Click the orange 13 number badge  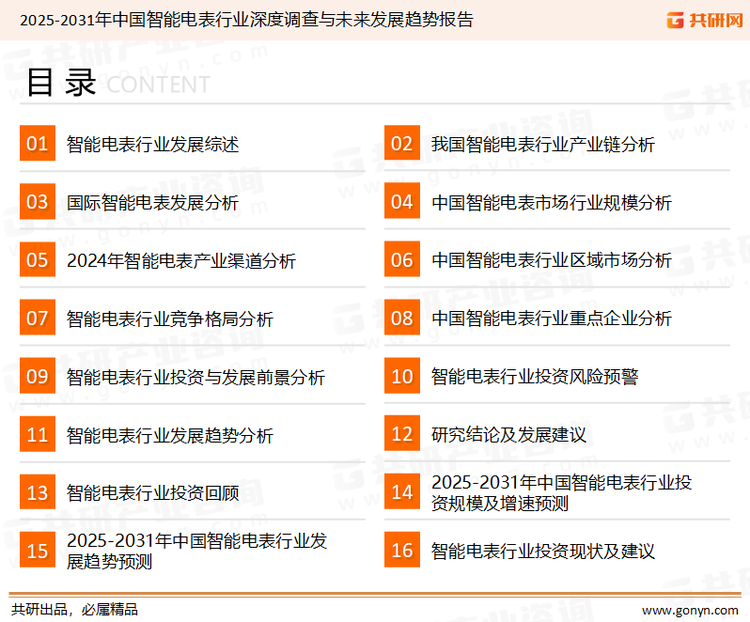coord(37,492)
